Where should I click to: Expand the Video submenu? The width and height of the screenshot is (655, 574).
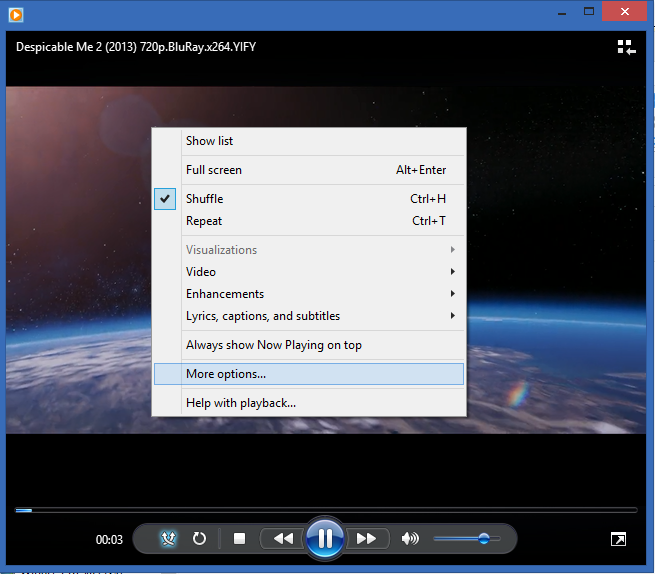tap(309, 272)
